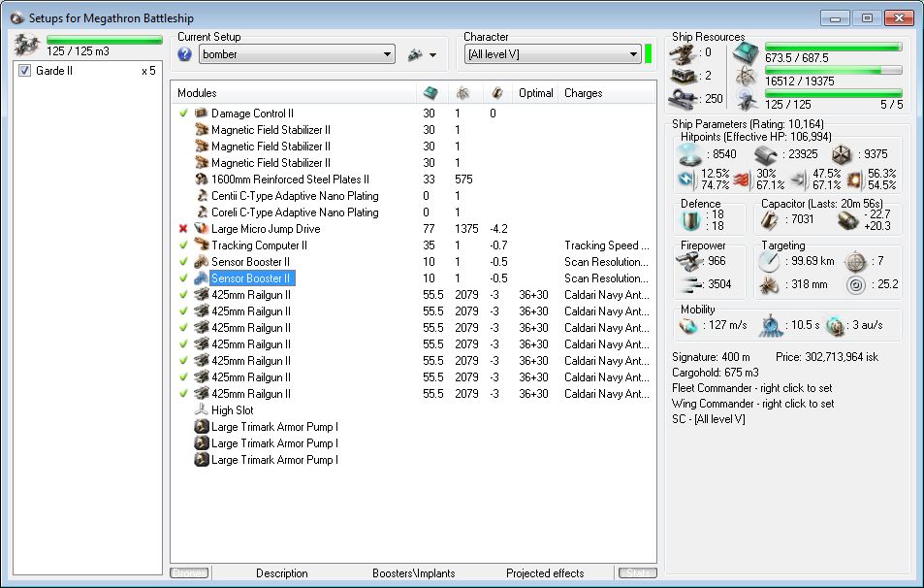
Task: Sort by the CPU column header icon
Action: coord(431,93)
